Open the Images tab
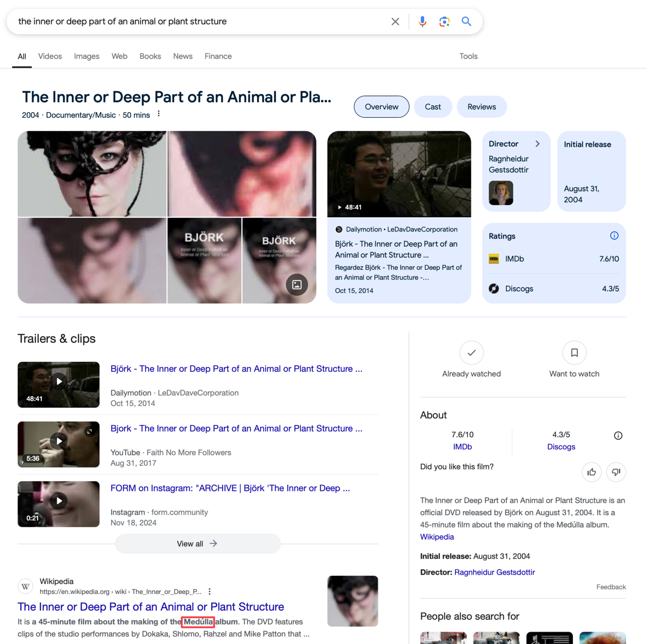The width and height of the screenshot is (647, 644). pos(86,56)
